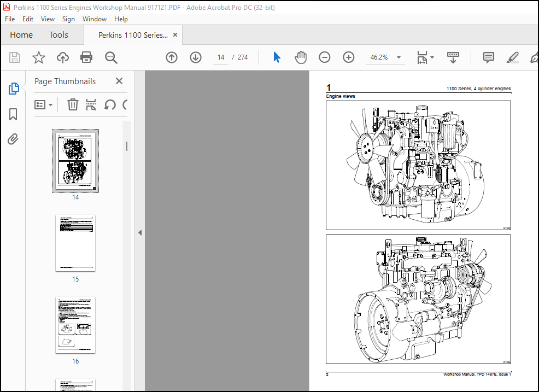
Task: Open the Sign menu
Action: [68, 19]
